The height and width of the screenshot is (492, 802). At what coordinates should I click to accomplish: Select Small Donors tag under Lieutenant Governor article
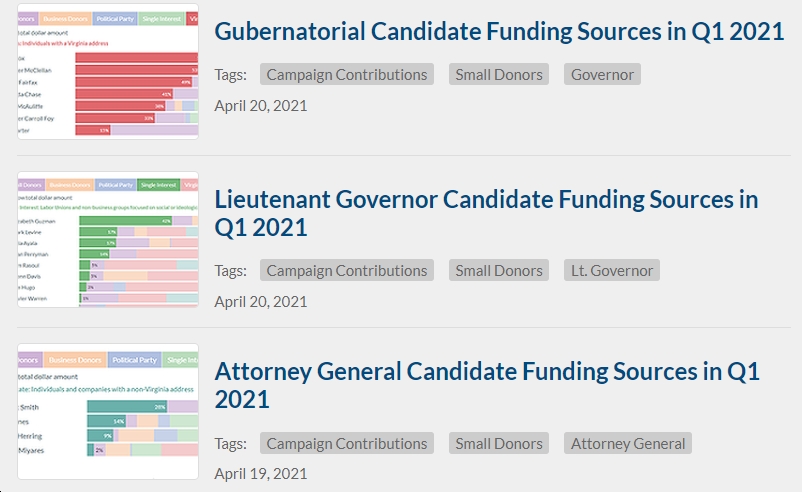tap(499, 271)
